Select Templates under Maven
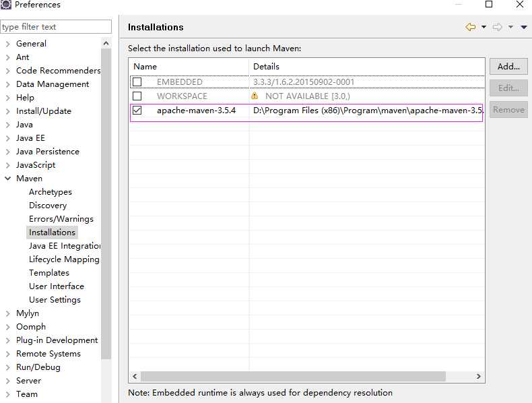532x403 pixels. click(49, 273)
